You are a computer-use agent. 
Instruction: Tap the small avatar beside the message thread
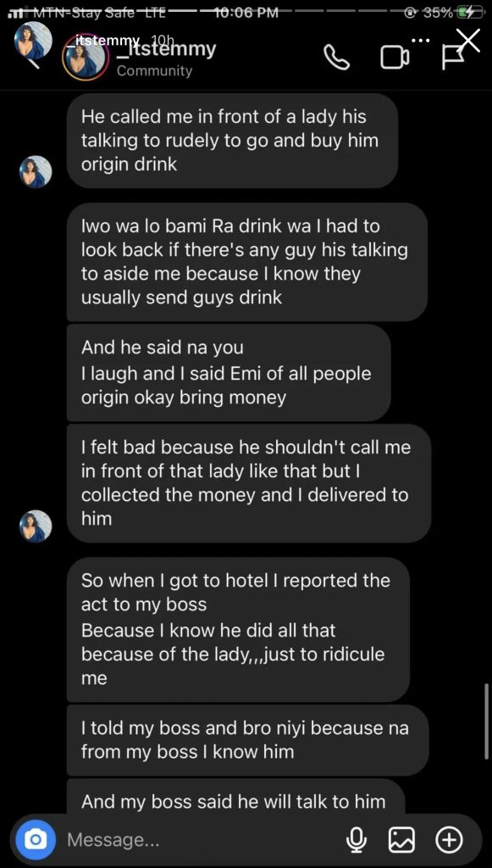coord(36,171)
